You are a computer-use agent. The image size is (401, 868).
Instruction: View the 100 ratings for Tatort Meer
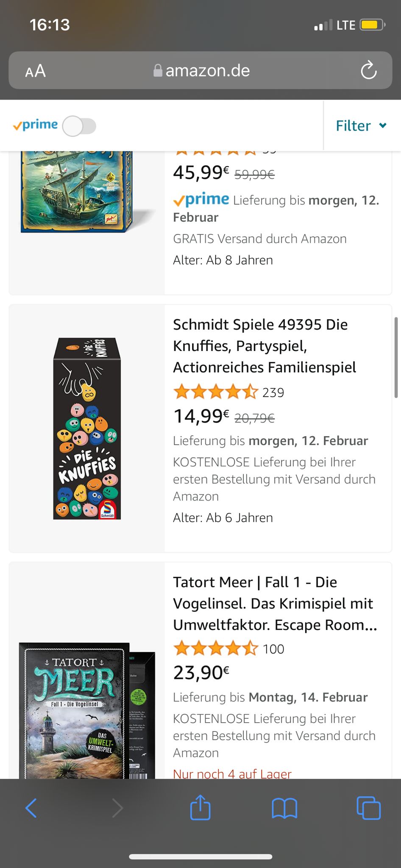[x=273, y=649]
